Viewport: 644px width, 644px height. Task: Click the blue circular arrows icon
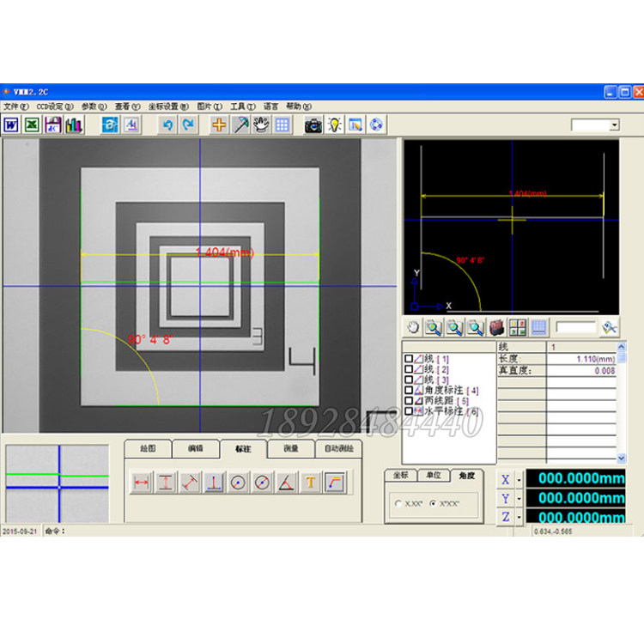point(376,125)
